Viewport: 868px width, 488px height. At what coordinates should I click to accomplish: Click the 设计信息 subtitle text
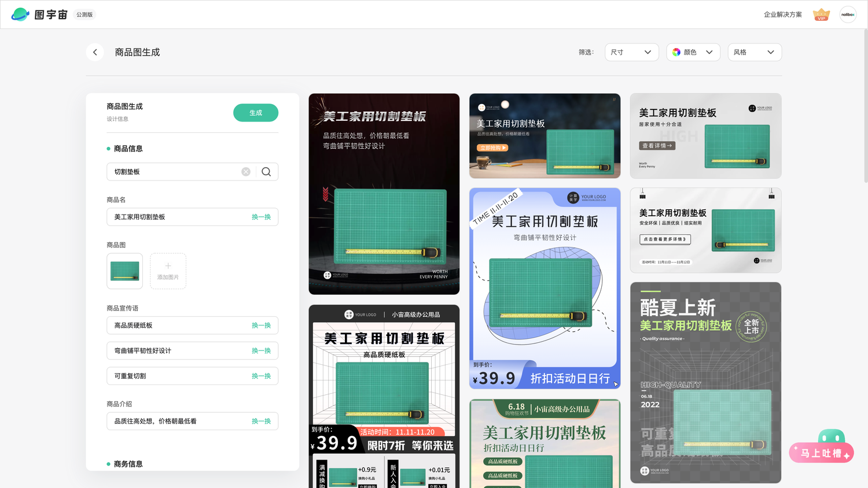click(x=117, y=119)
